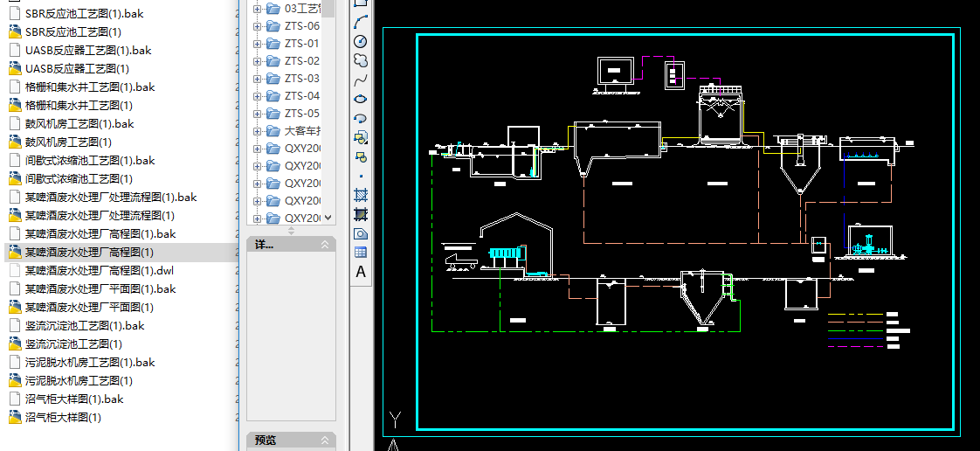This screenshot has height=451, width=980.
Task: Select file 间歇式浓缩池工艺图(1)
Action: (79, 179)
